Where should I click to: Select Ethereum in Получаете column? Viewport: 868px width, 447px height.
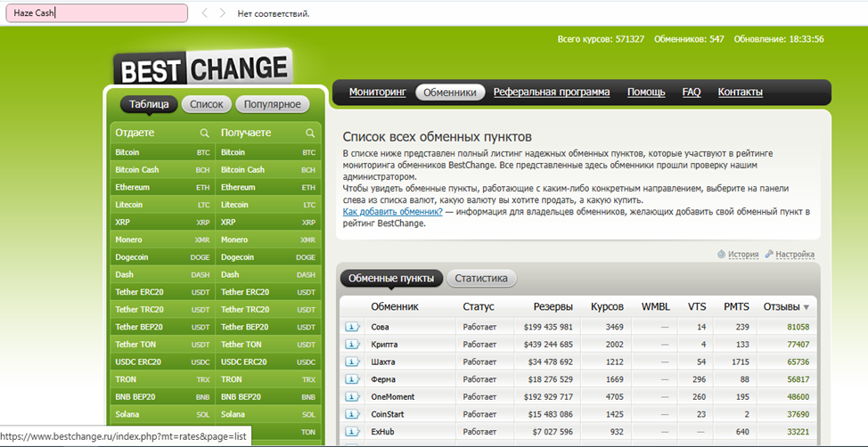click(x=268, y=187)
